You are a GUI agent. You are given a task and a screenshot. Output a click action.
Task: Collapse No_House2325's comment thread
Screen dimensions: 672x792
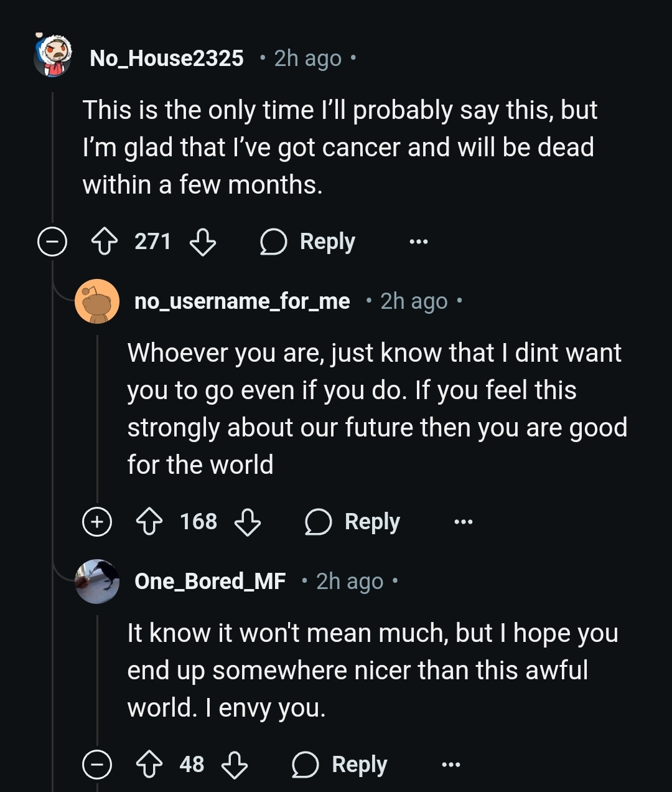(x=52, y=242)
